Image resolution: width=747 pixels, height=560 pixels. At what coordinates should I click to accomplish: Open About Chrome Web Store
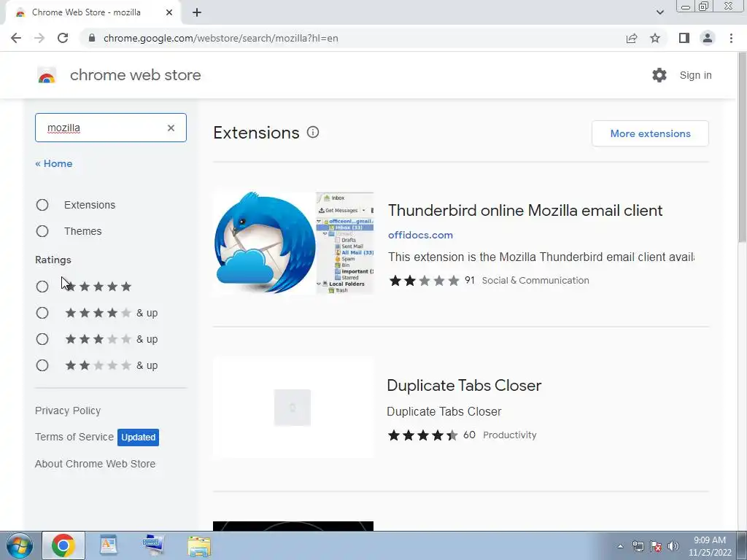point(96,464)
